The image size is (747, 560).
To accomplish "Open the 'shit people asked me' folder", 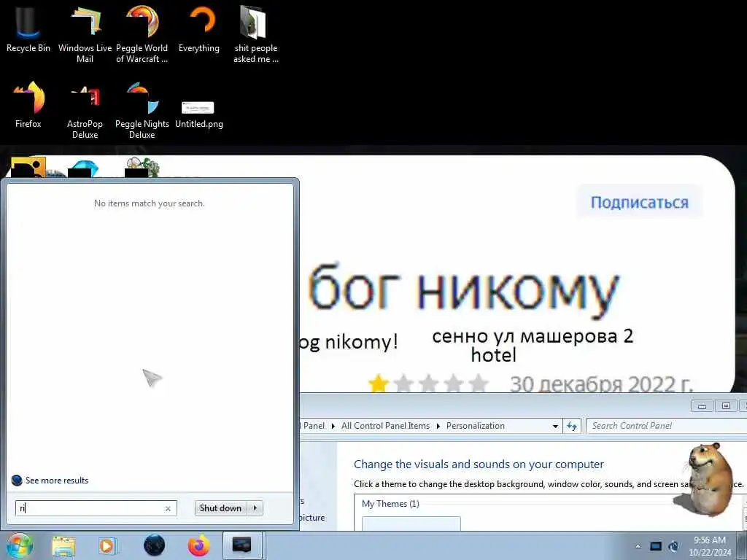I will pos(255,34).
